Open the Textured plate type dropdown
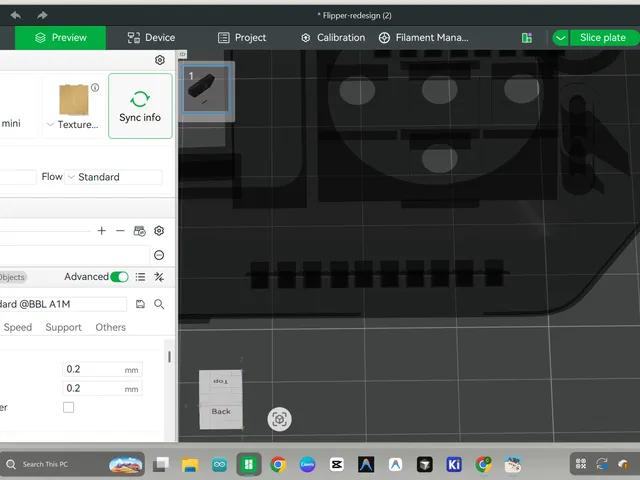The image size is (640, 480). point(73,124)
